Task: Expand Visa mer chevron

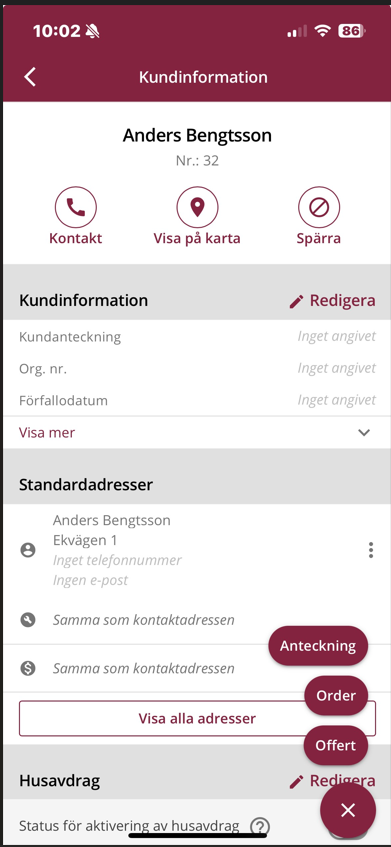Action: tap(364, 432)
